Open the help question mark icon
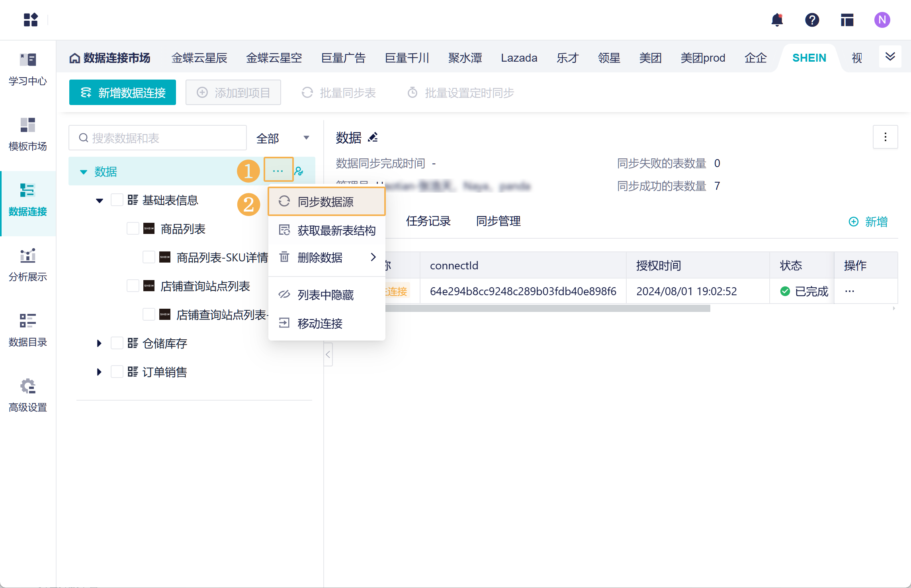 tap(812, 19)
